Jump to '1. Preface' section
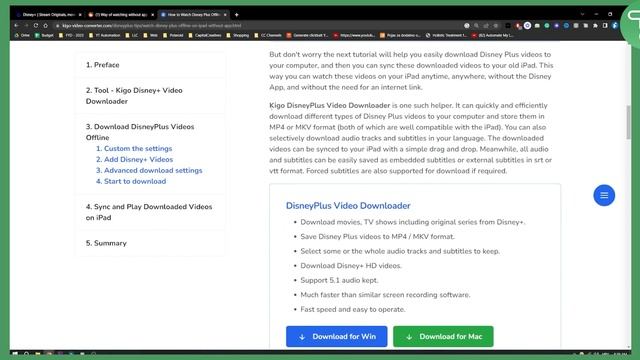 point(102,65)
